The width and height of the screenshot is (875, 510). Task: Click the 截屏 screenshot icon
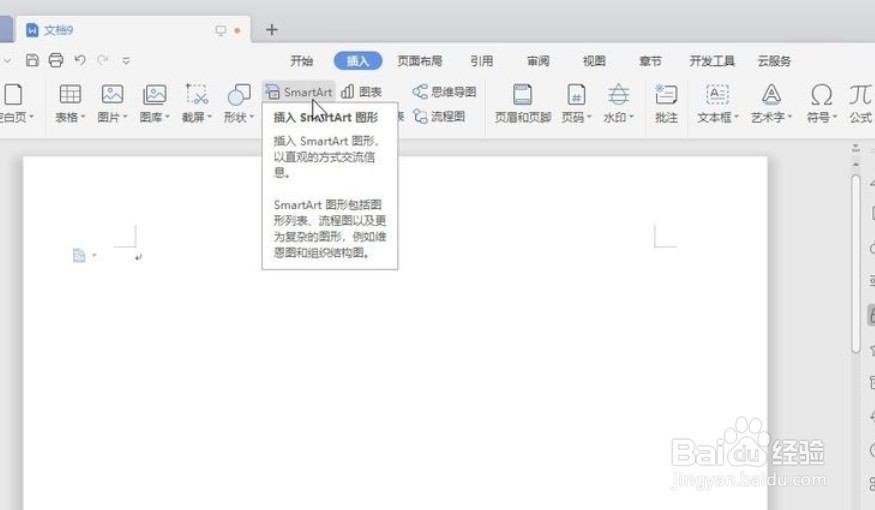(196, 94)
